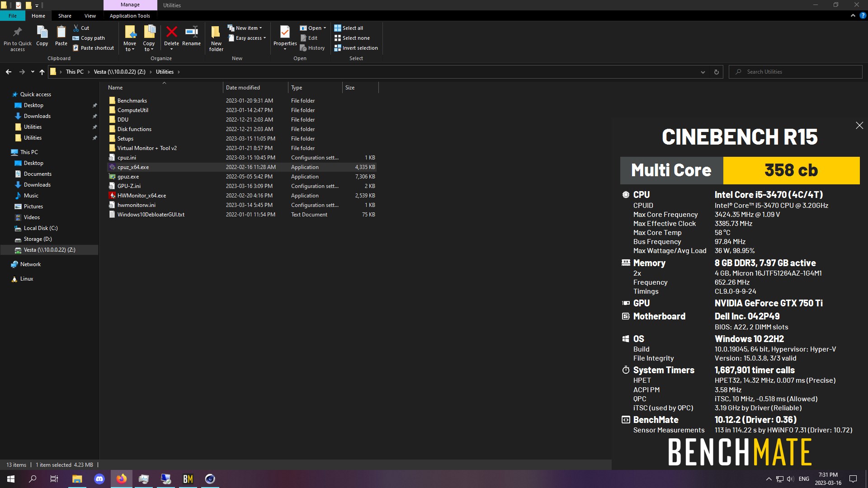Click Copy path in Clipboard group
Viewport: 868px width, 488px height.
pyautogui.click(x=89, y=38)
